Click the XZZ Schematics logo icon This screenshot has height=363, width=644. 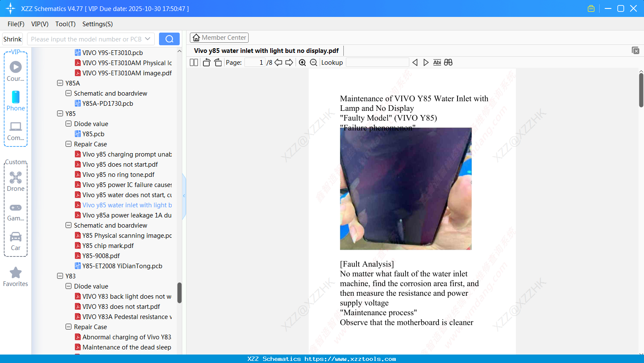(x=11, y=8)
